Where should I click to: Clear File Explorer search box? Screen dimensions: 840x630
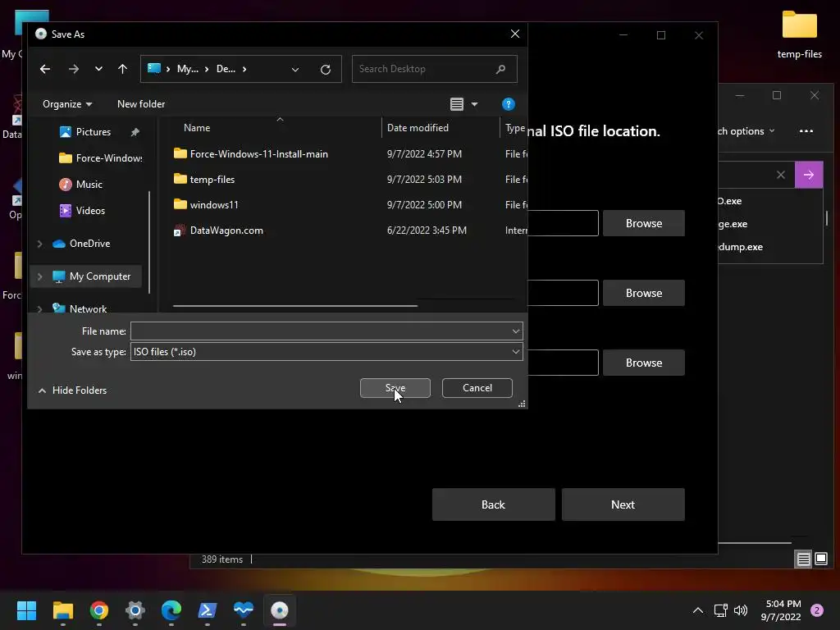(x=781, y=175)
